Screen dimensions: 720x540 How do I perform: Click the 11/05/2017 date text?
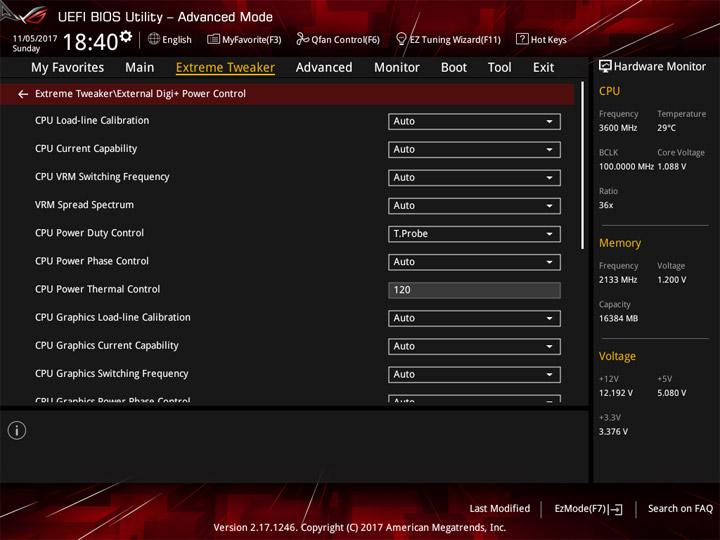tap(35, 39)
